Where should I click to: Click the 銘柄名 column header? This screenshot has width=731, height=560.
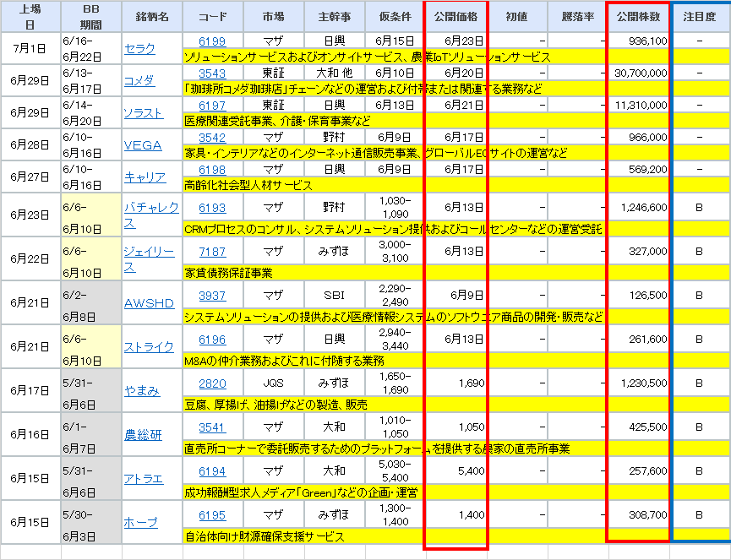pyautogui.click(x=152, y=16)
